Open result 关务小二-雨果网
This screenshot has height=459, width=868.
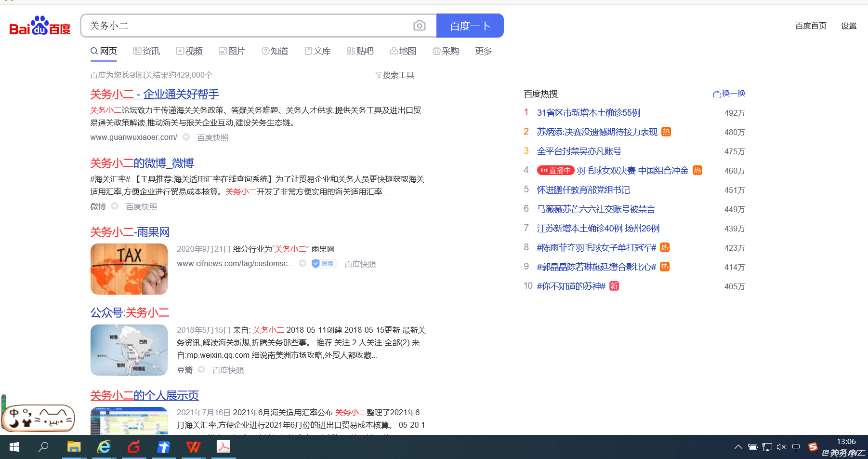pyautogui.click(x=130, y=232)
